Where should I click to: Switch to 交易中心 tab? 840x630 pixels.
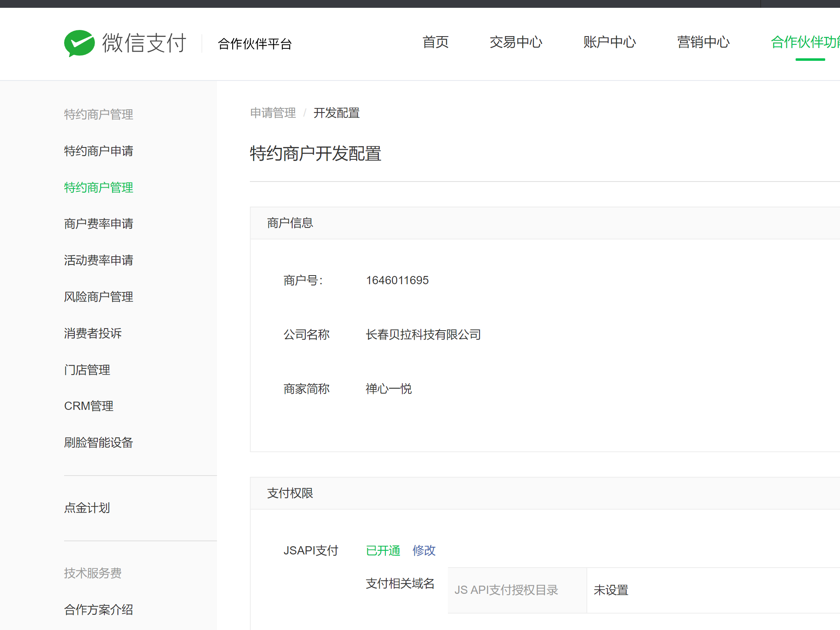pyautogui.click(x=516, y=42)
